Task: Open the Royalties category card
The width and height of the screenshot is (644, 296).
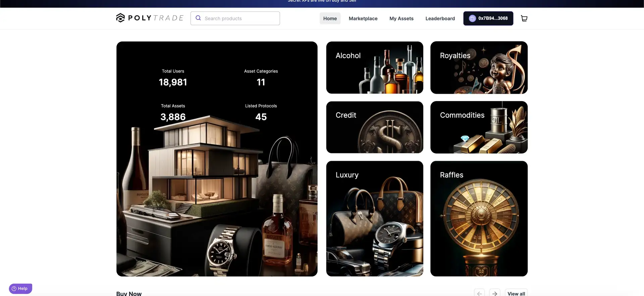Action: 479,68
